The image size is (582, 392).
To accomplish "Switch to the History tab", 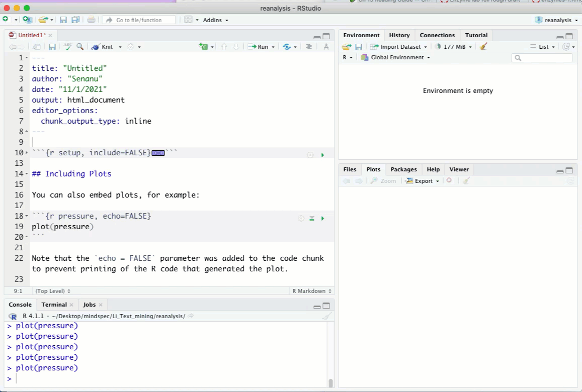I will point(399,35).
